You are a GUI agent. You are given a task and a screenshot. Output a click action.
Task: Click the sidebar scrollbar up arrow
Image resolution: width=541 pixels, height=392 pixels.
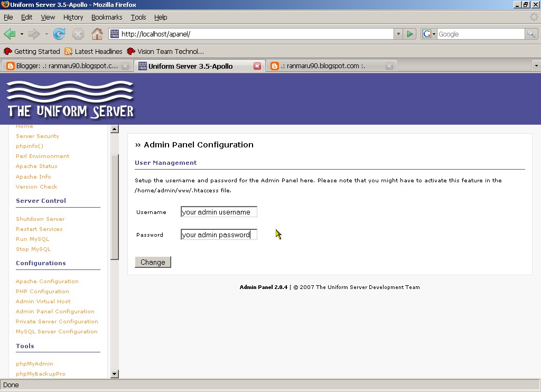pyautogui.click(x=115, y=129)
